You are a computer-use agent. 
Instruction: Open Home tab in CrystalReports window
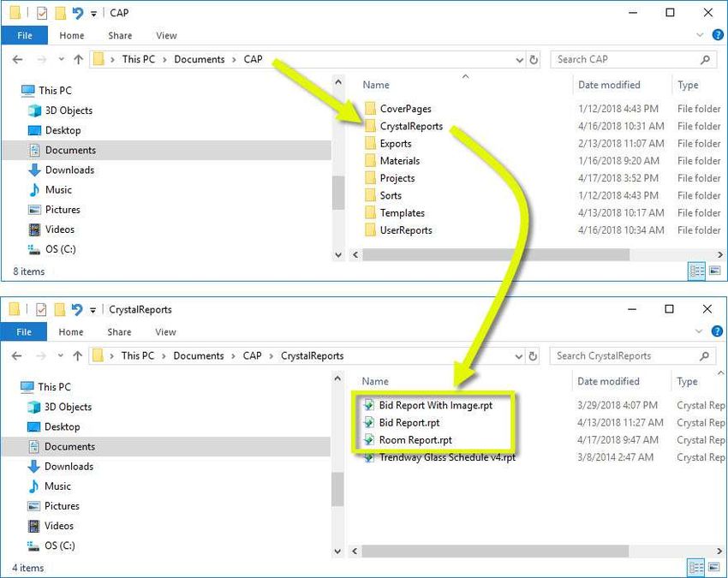coord(70,332)
